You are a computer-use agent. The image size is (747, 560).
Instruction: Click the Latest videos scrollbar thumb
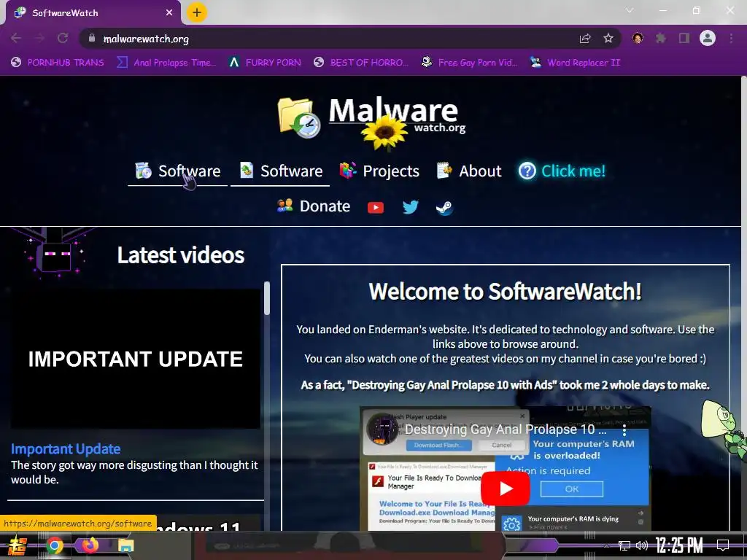click(x=267, y=298)
